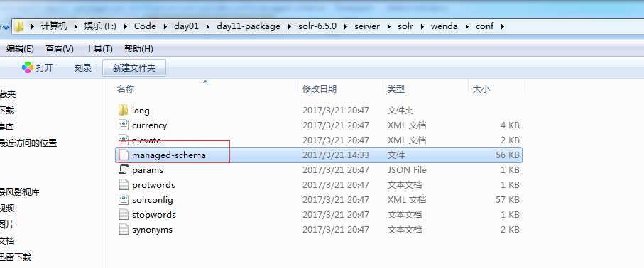Select 桌面 in the sidebar
The image size is (644, 268).
coord(7,126)
